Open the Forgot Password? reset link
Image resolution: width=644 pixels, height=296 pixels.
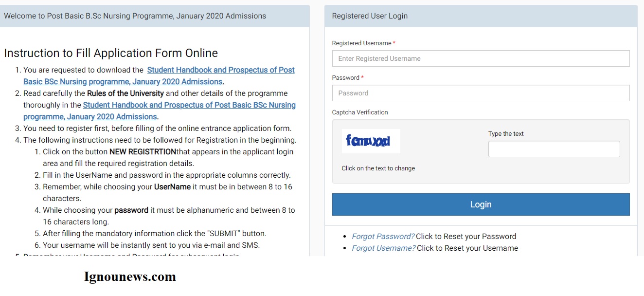pos(383,237)
